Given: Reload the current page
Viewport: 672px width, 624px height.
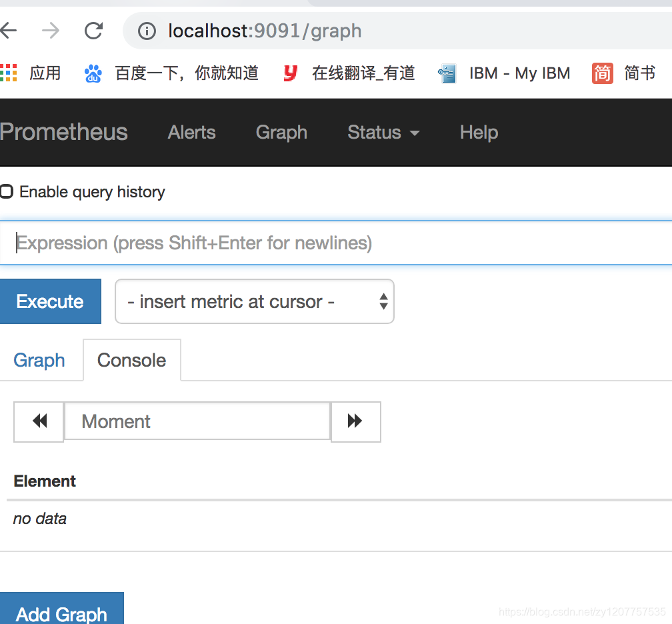Looking at the screenshot, I should point(93,31).
